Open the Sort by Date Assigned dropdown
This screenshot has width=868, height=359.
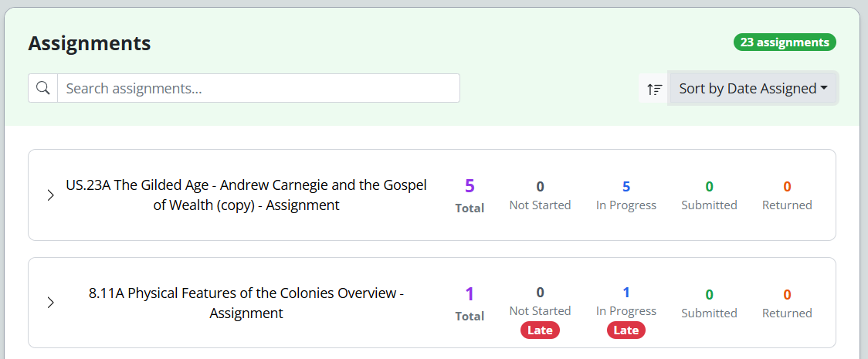(753, 89)
